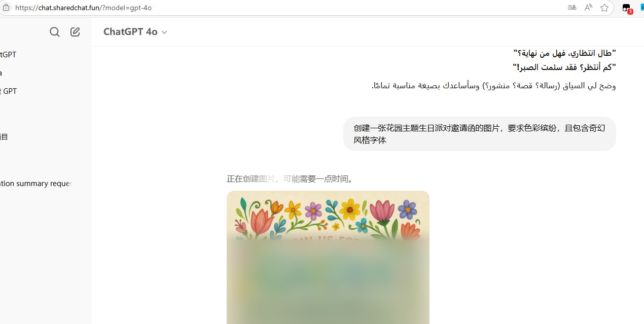Open the sidebar item ending with "目"
Screen dimensions: 644x324
4,137
